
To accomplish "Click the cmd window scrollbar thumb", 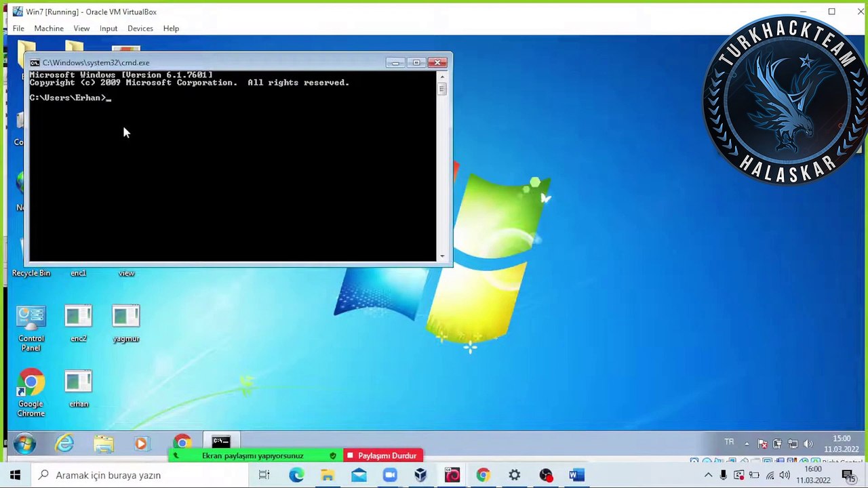I will point(442,89).
